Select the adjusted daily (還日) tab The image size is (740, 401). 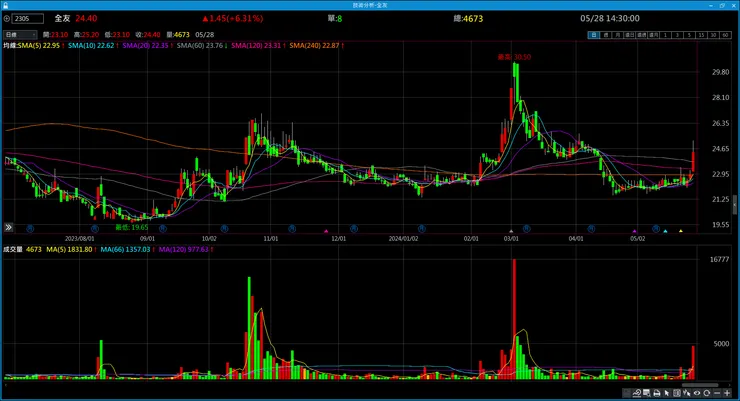630,35
